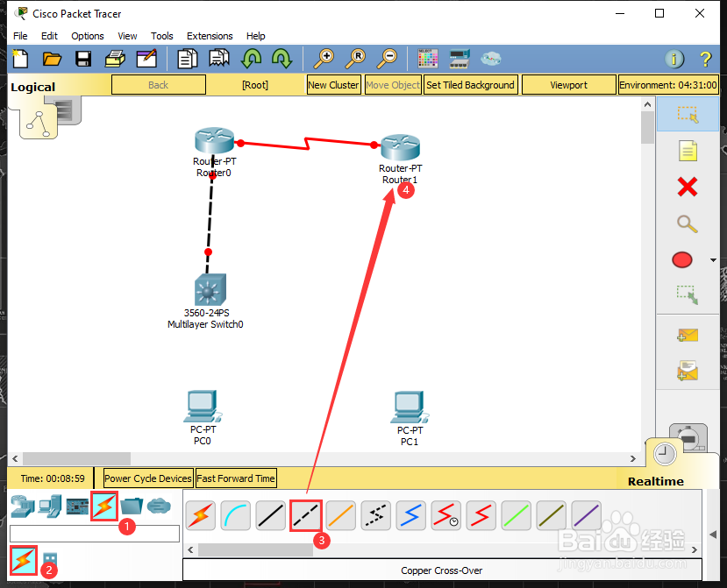
Task: Click the New Cluster button
Action: (333, 85)
